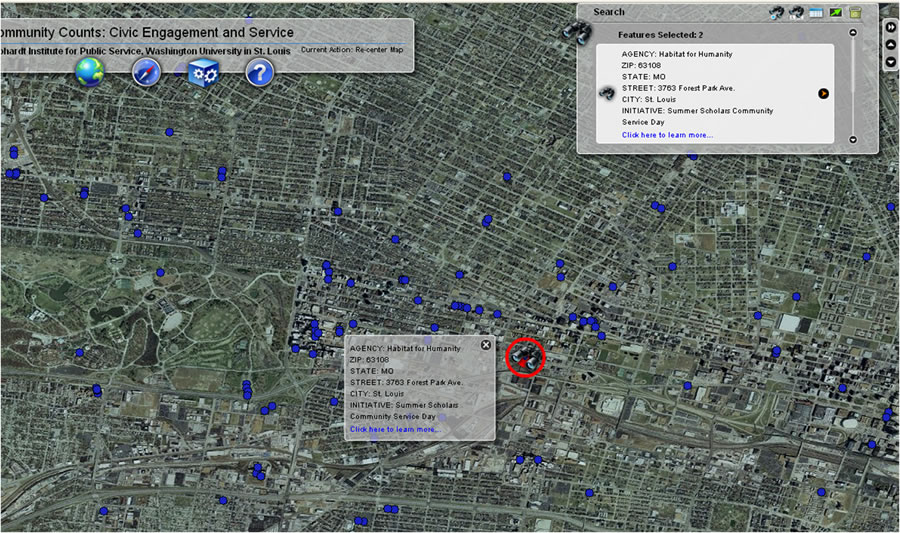
Task: Click the 'Current Action: Re-center Map' status text
Action: pos(352,50)
